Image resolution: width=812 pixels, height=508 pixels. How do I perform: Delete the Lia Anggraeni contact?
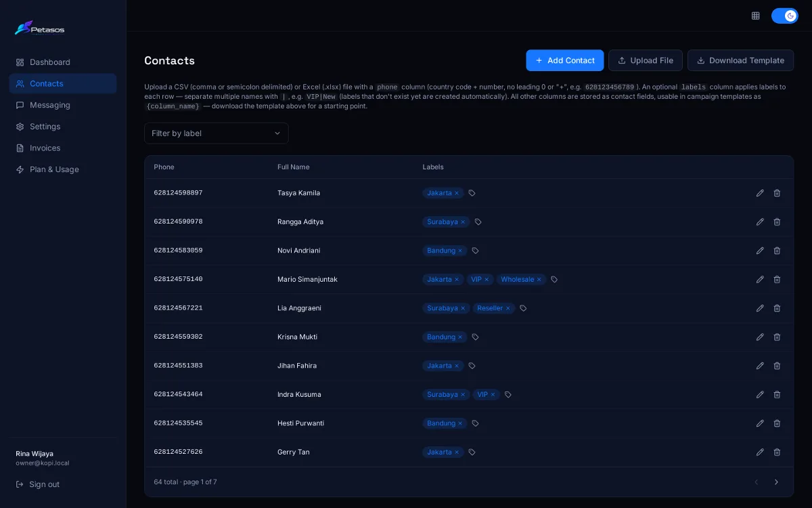coord(777,308)
